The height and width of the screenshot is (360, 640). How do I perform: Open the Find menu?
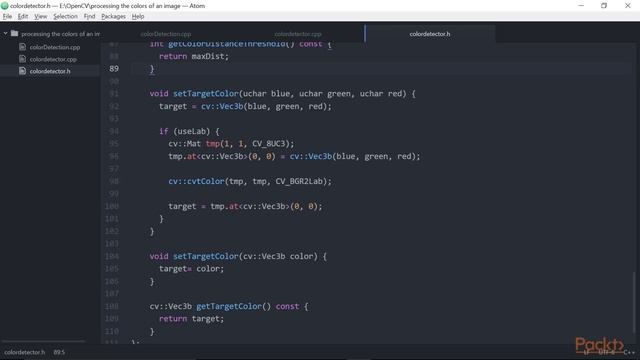[x=89, y=16]
